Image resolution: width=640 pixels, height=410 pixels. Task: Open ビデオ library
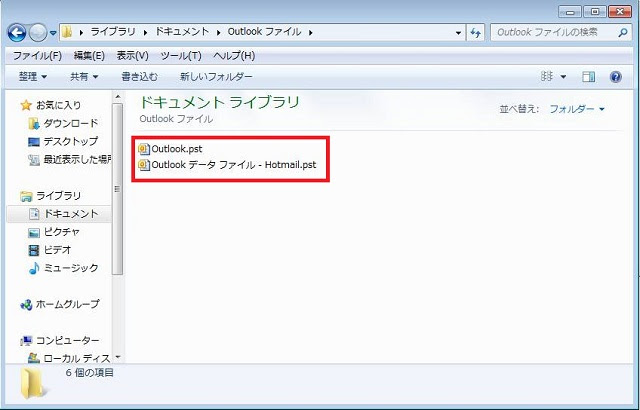click(x=58, y=250)
